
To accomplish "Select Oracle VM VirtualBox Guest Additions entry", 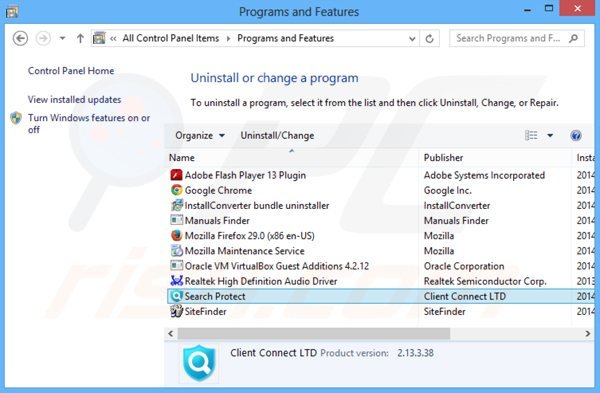I will tap(277, 266).
